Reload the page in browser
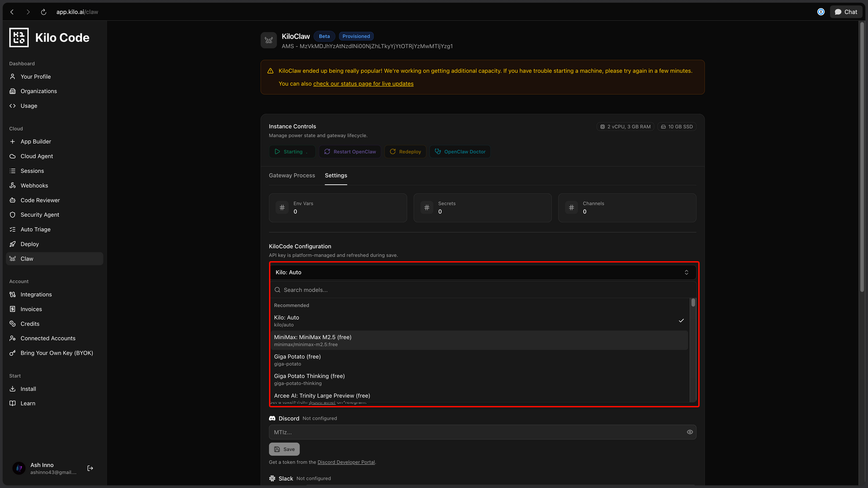868x488 pixels. pyautogui.click(x=43, y=12)
